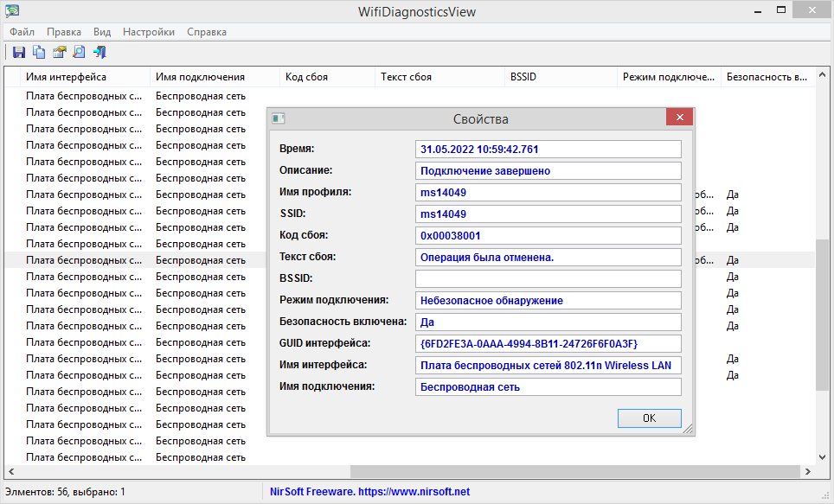Click the horizontal scrollbar left arrow

[x=11, y=471]
